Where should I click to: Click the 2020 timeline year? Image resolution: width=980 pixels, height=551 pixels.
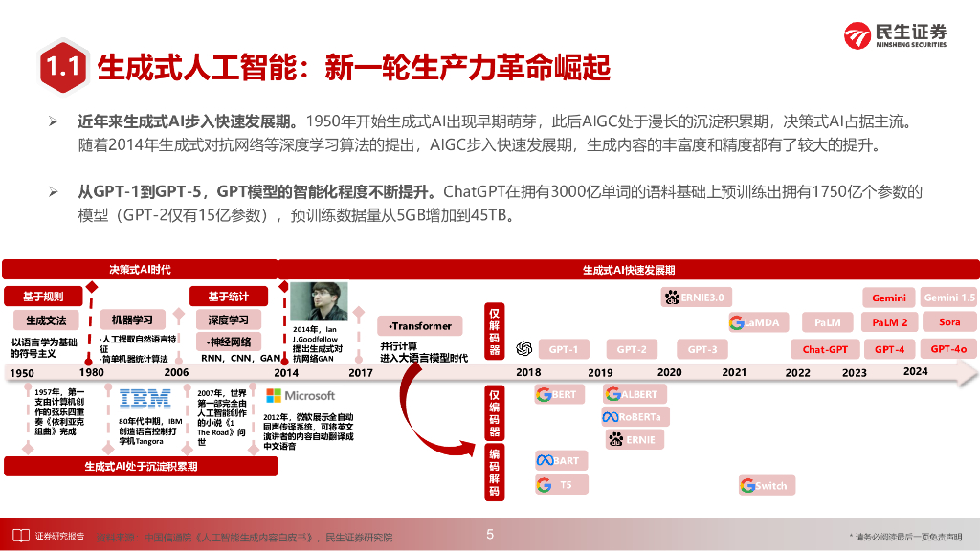click(669, 372)
